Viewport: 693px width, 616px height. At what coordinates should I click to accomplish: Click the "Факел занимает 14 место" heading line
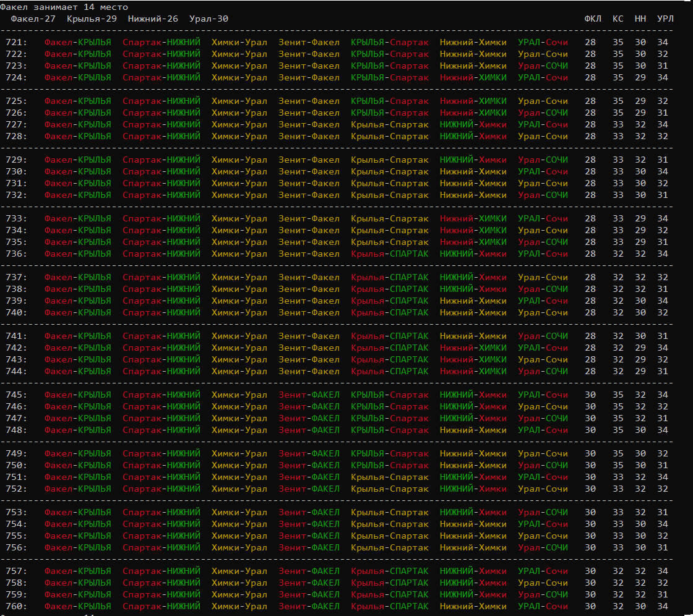tap(64, 7)
